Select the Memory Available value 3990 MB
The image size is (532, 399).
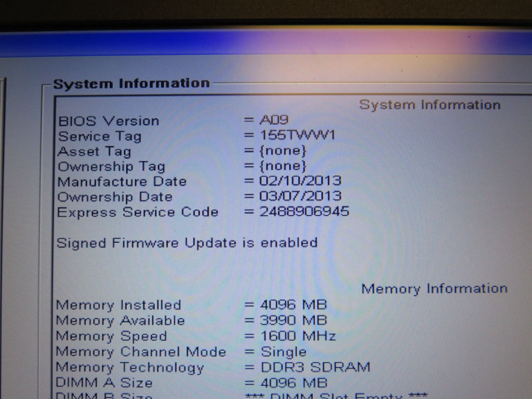pyautogui.click(x=293, y=320)
